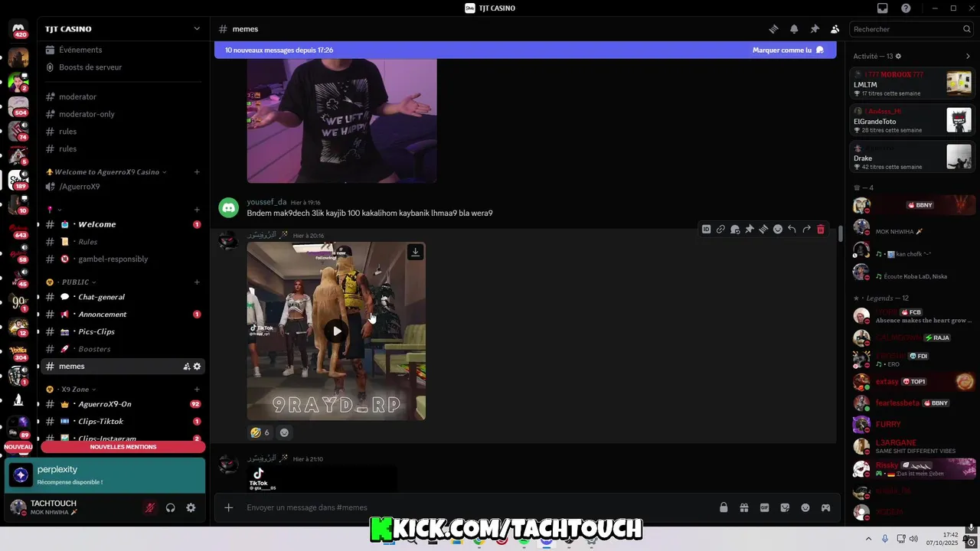
Task: Open the sticker picker
Action: coord(785,507)
